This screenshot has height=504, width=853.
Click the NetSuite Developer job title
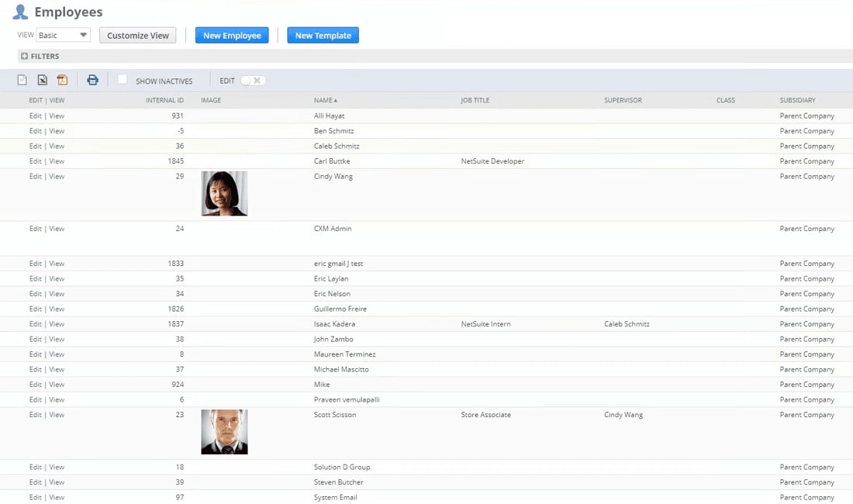click(x=492, y=161)
